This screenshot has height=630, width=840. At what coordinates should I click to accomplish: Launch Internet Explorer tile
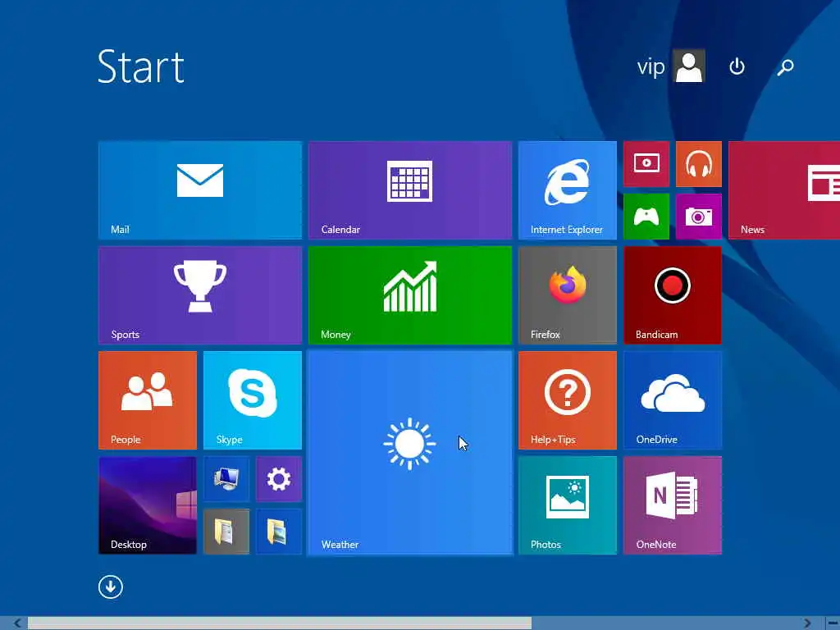tap(568, 190)
